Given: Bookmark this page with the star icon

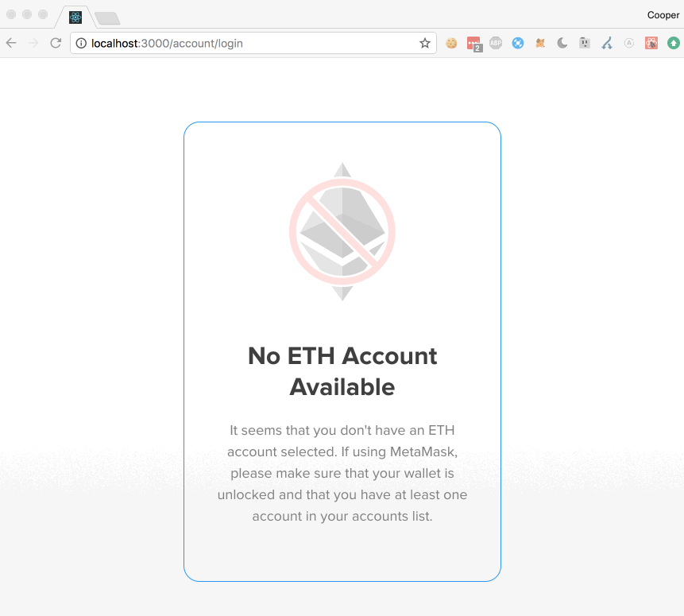Looking at the screenshot, I should coord(425,43).
